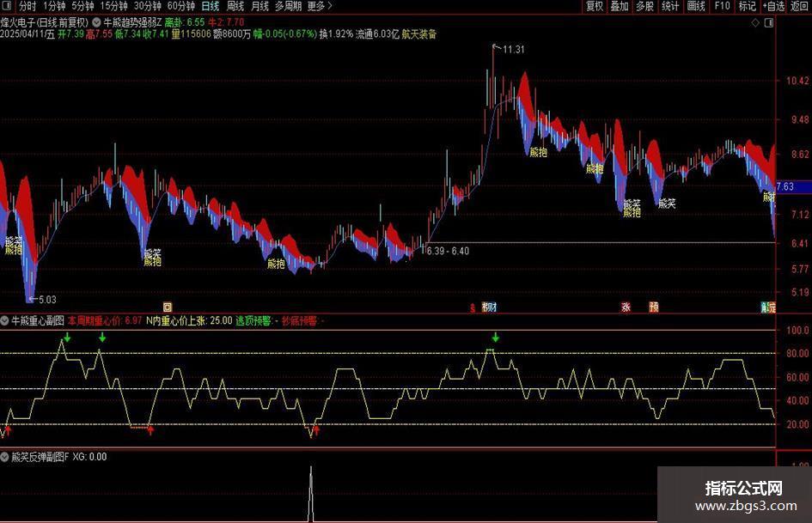The image size is (812, 523).
Task: Click the 回 event marker on timeline
Action: point(168,307)
